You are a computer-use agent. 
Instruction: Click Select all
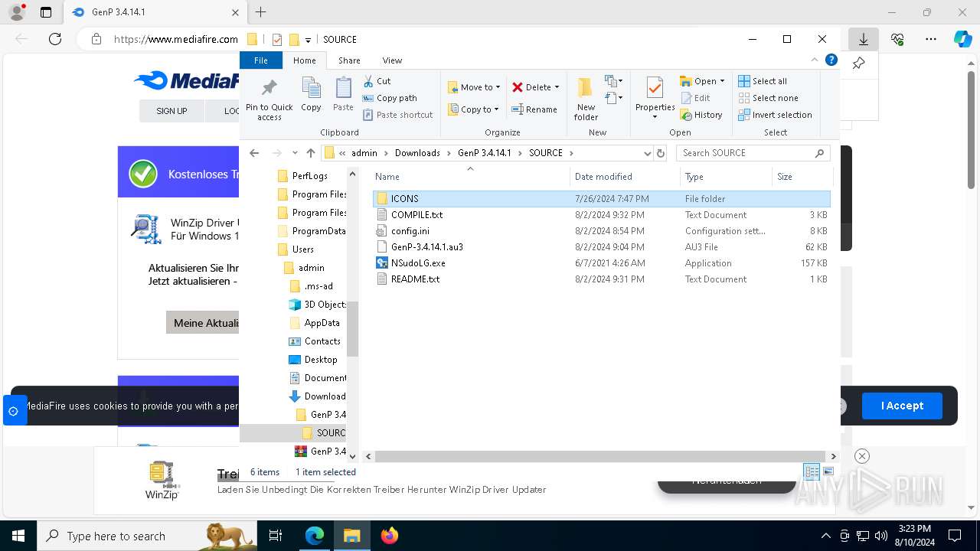[762, 81]
